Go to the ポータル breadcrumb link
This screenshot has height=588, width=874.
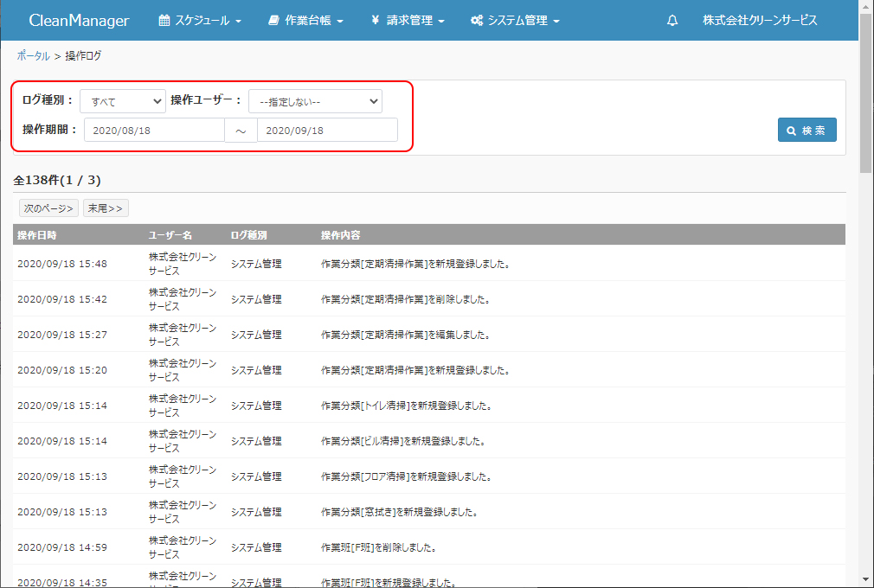tap(33, 55)
